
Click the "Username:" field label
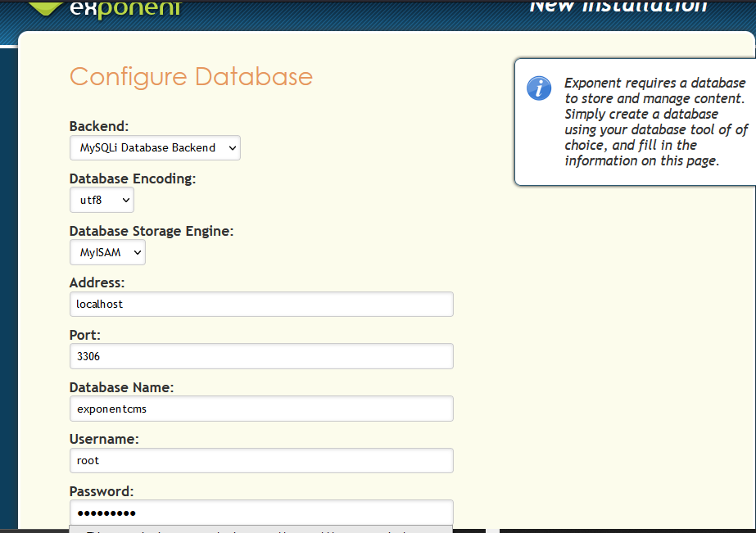click(x=104, y=439)
